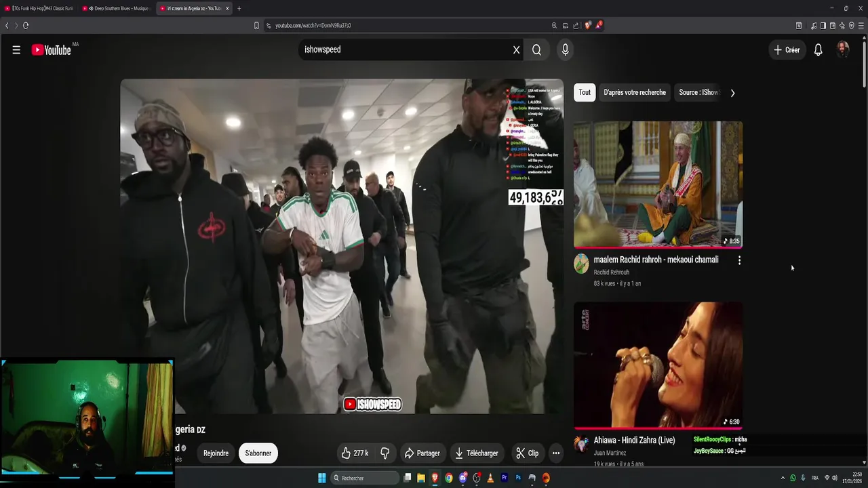Open Brave VPN shield icon
Image resolution: width=868 pixels, height=488 pixels.
click(x=851, y=26)
